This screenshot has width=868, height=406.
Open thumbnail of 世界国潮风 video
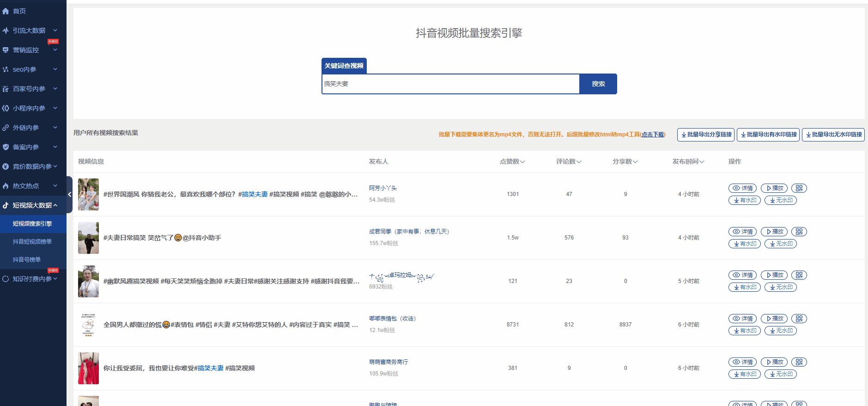[88, 194]
